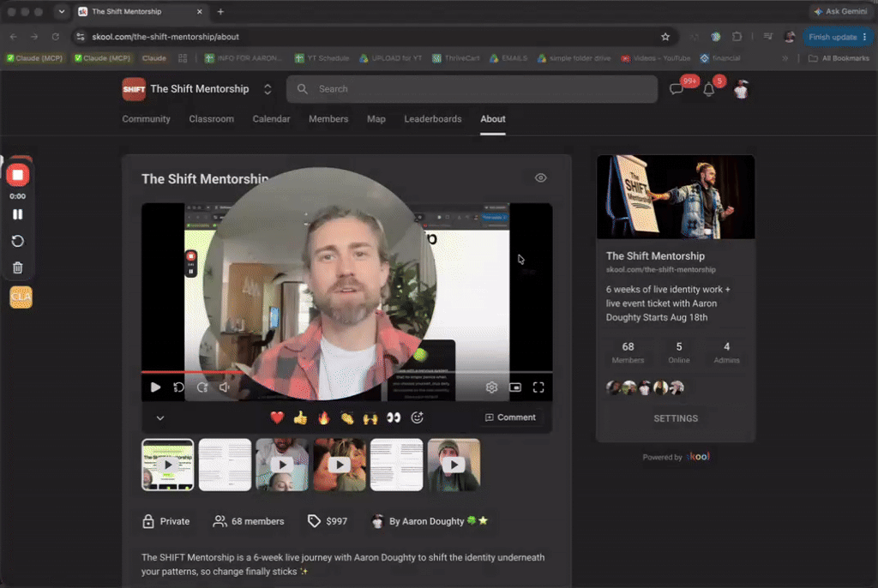Click the 5 Online stat
Viewport: 878px width, 588px height.
click(x=679, y=353)
